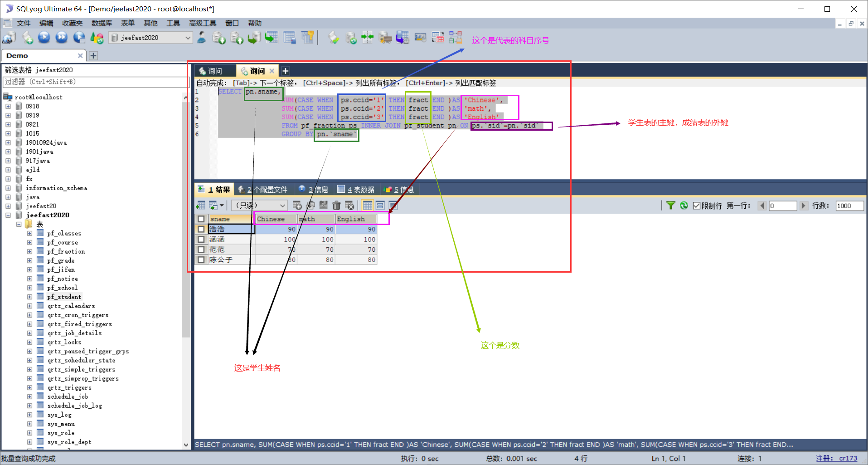This screenshot has height=465, width=868.
Task: Go to previous rows page arrow
Action: (762, 206)
